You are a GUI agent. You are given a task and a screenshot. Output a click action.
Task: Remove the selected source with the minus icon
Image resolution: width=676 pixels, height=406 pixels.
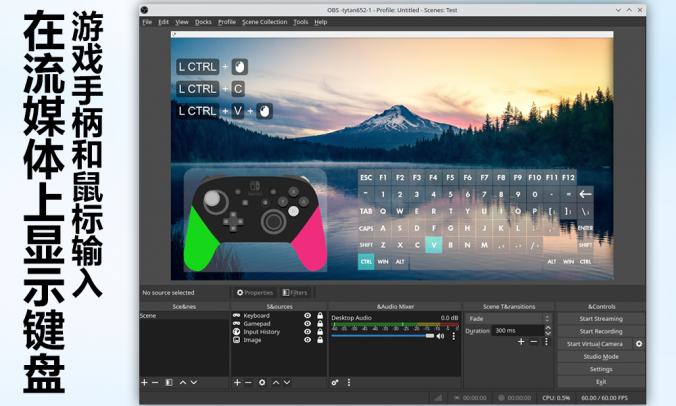pos(249,382)
